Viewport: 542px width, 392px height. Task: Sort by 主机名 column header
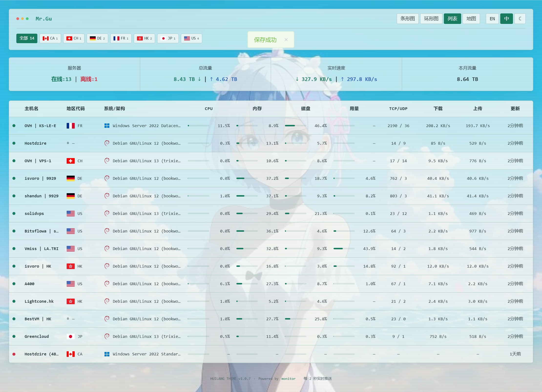pyautogui.click(x=31, y=109)
